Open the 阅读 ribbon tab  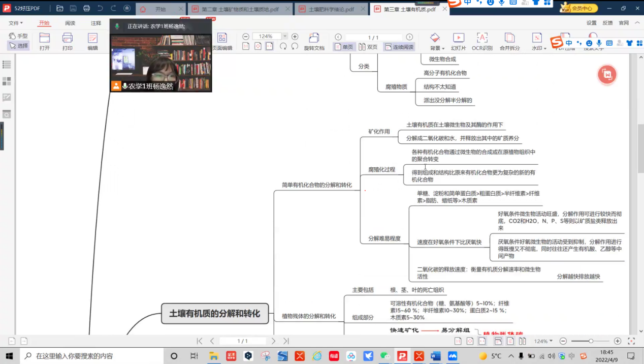[x=70, y=23]
